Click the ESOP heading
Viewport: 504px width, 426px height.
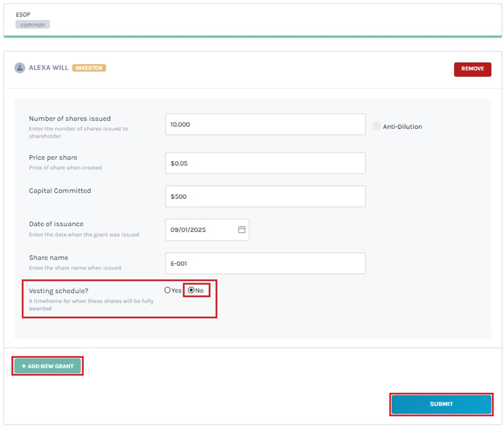23,14
